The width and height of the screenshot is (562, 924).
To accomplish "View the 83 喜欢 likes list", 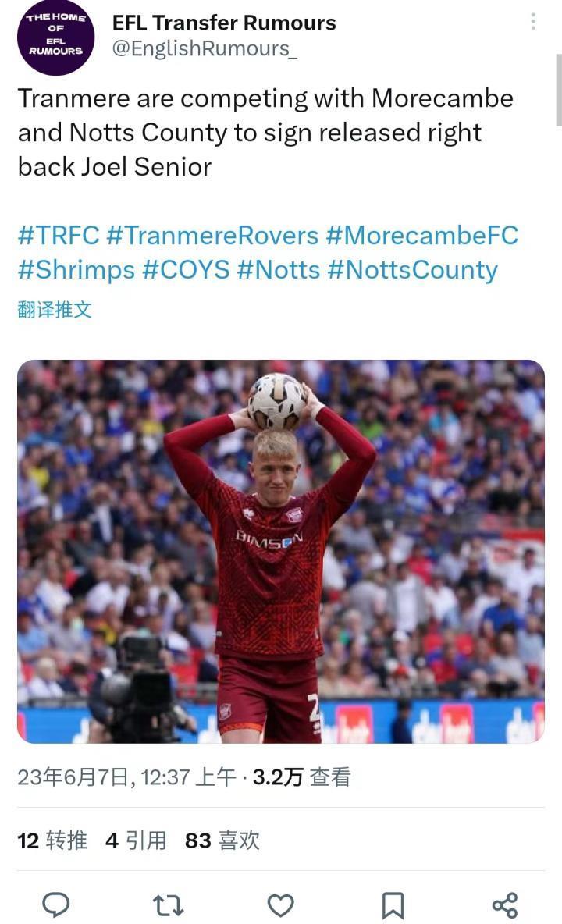I will [x=222, y=840].
